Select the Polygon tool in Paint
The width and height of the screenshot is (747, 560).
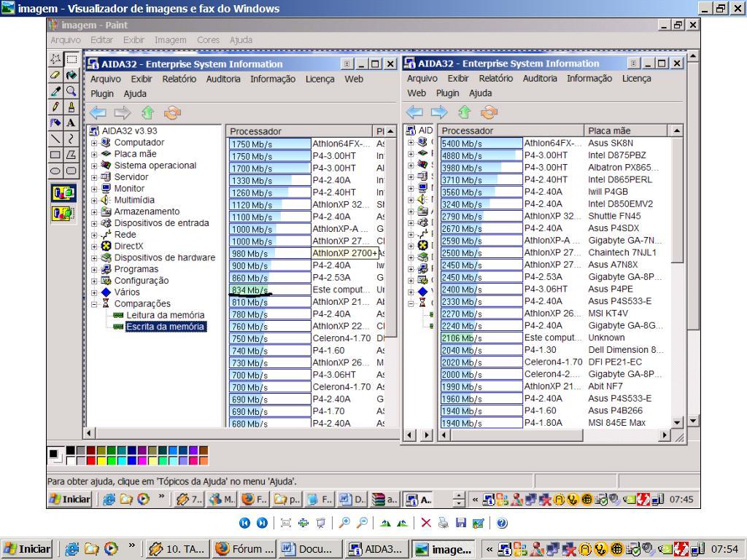coord(71,155)
